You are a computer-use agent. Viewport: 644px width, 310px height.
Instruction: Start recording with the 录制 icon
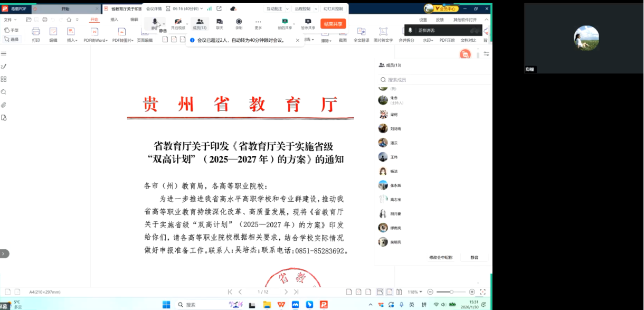pos(239,23)
